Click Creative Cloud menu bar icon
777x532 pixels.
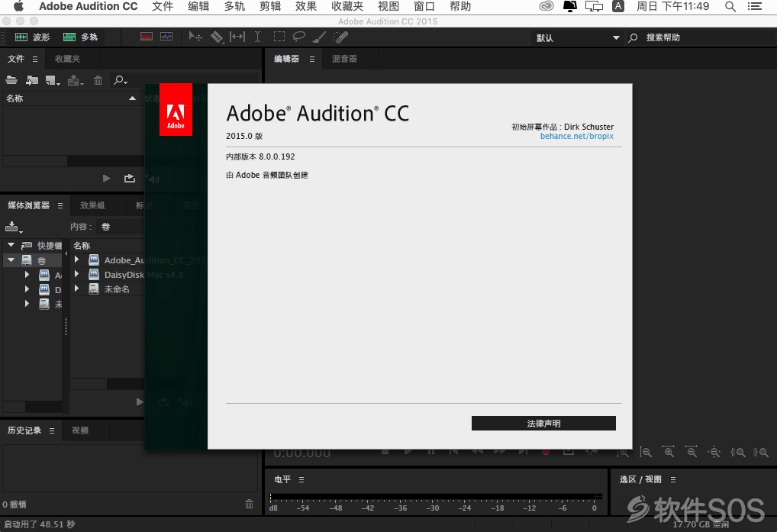(546, 6)
